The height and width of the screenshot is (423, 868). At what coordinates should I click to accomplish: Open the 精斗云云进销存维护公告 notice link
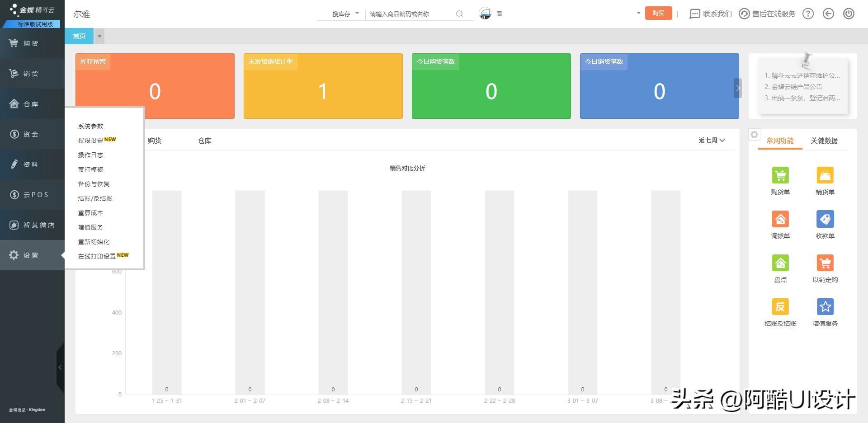(802, 75)
